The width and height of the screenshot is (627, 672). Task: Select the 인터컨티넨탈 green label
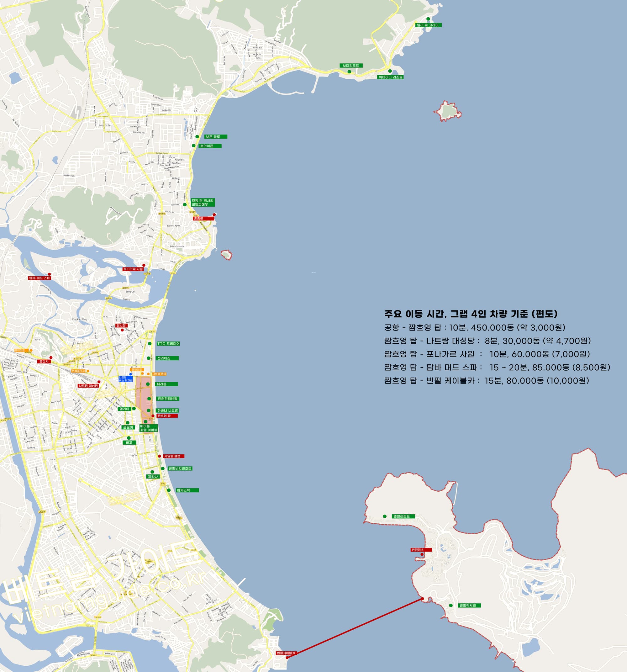click(x=168, y=399)
